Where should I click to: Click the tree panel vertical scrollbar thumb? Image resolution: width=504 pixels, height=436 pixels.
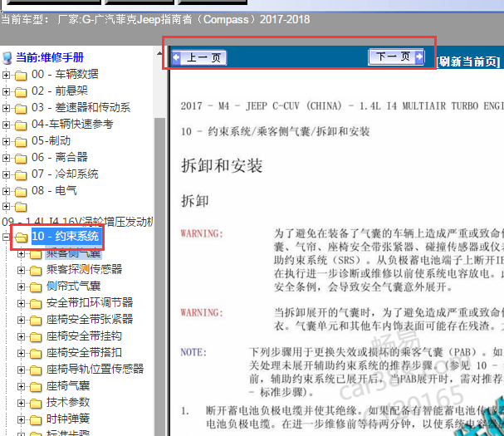coord(159,277)
